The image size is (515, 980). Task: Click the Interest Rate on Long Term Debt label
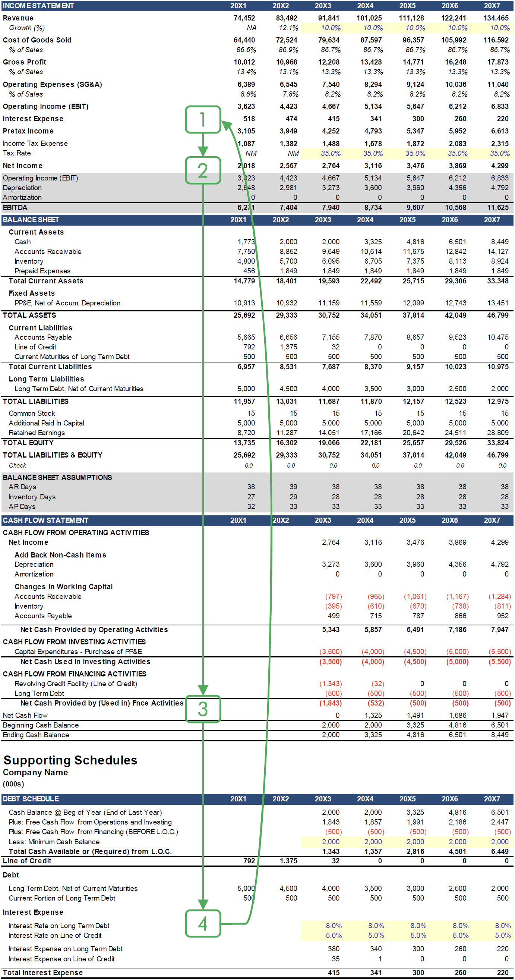coord(59,926)
